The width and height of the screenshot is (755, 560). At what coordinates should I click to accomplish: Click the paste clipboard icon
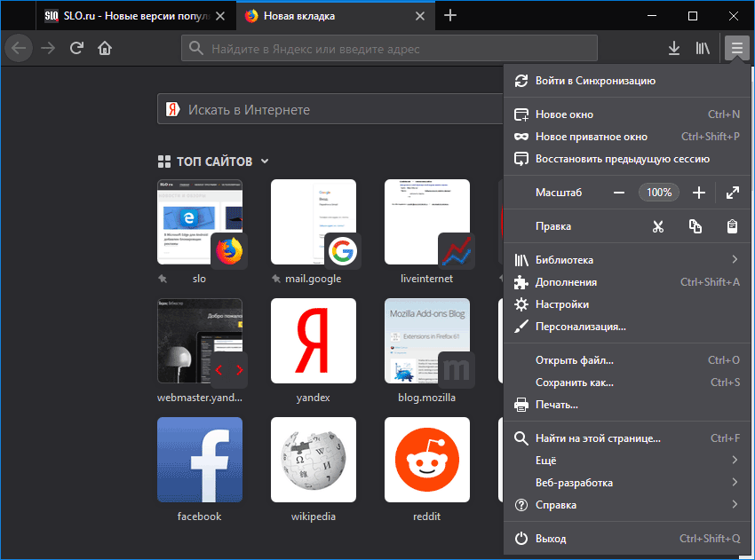tap(732, 226)
